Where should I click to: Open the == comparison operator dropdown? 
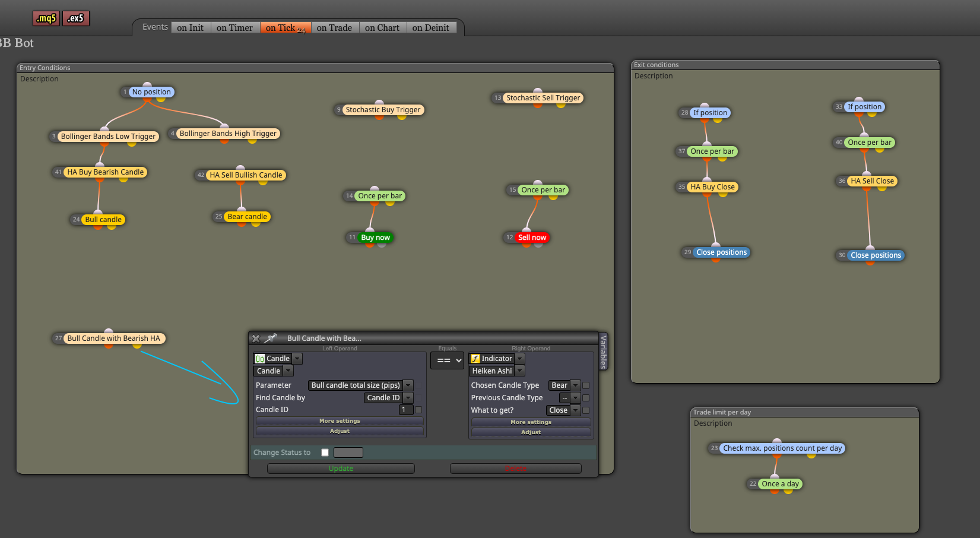point(447,360)
